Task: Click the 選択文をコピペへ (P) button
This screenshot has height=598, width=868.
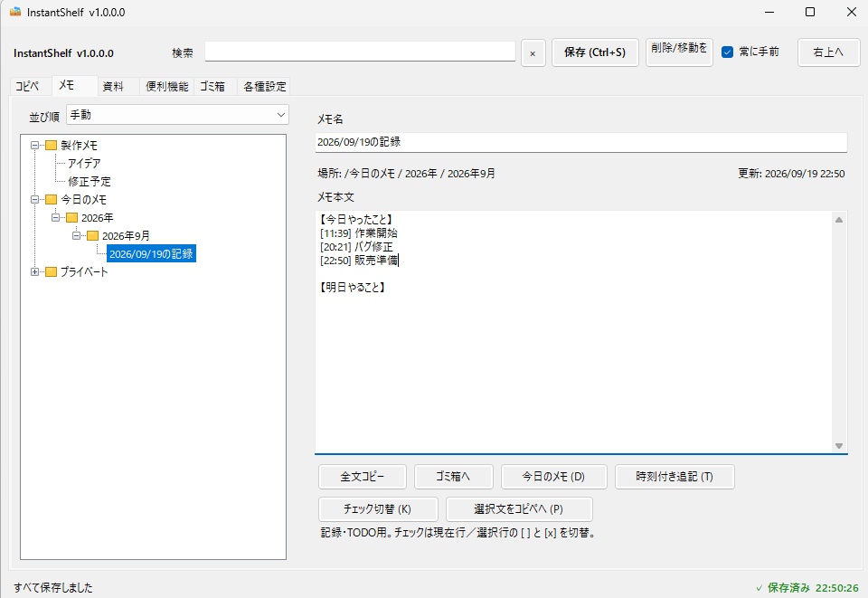Action: (x=519, y=509)
